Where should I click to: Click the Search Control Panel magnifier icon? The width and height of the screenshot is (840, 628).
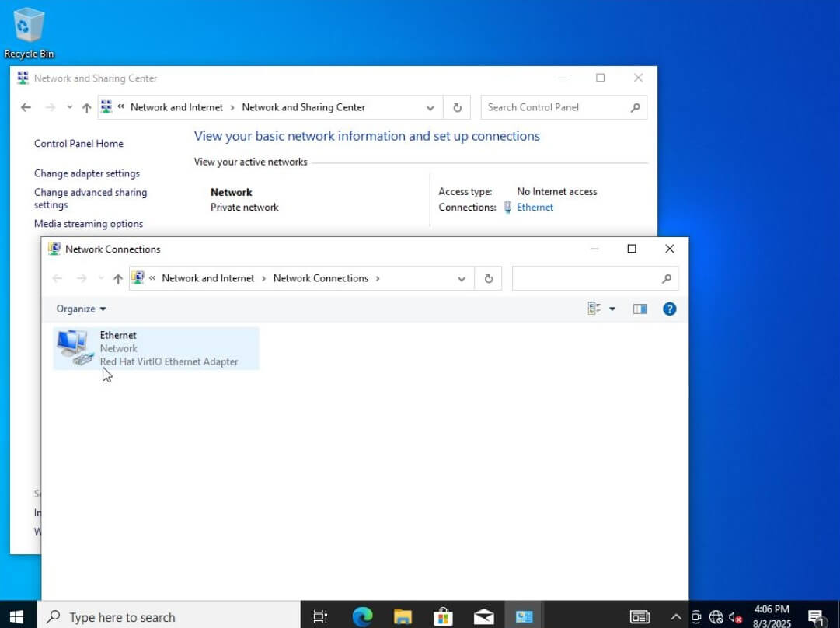tap(636, 108)
